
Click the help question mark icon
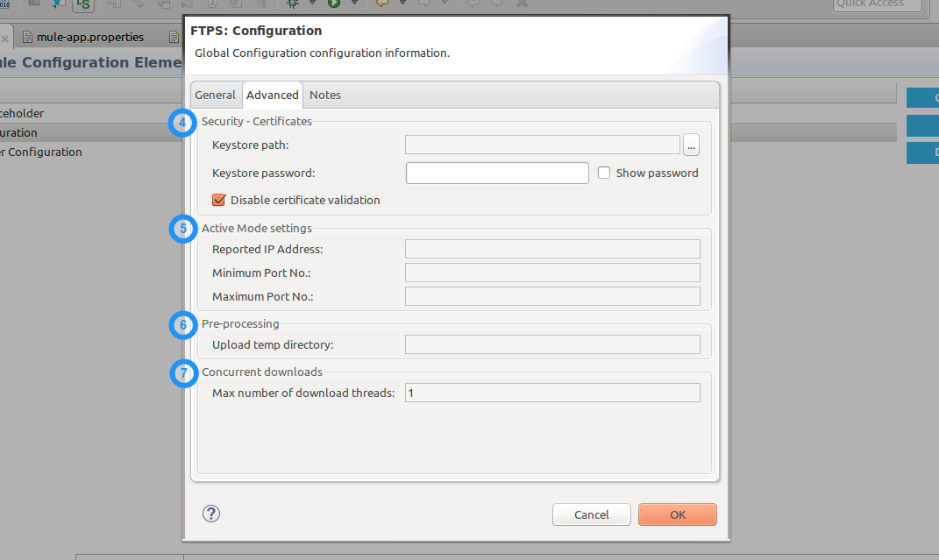click(210, 514)
